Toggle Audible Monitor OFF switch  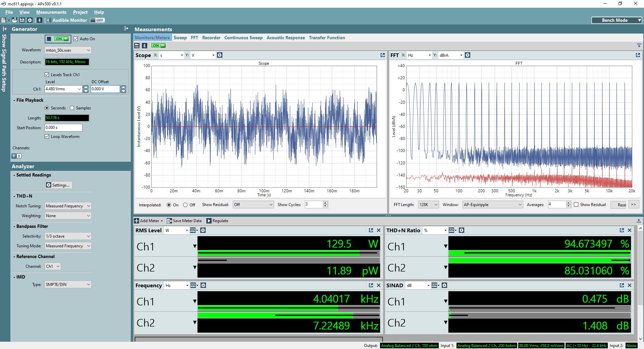pyautogui.click(x=97, y=20)
